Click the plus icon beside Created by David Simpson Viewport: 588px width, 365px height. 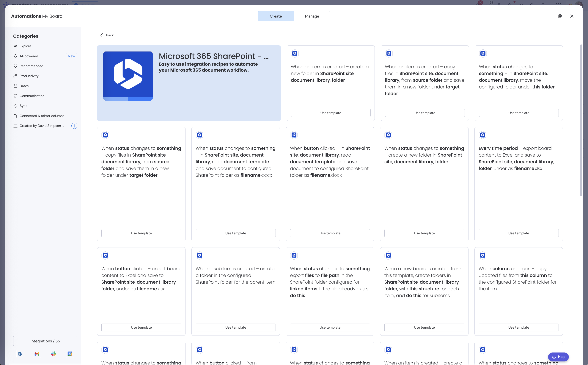pos(74,126)
